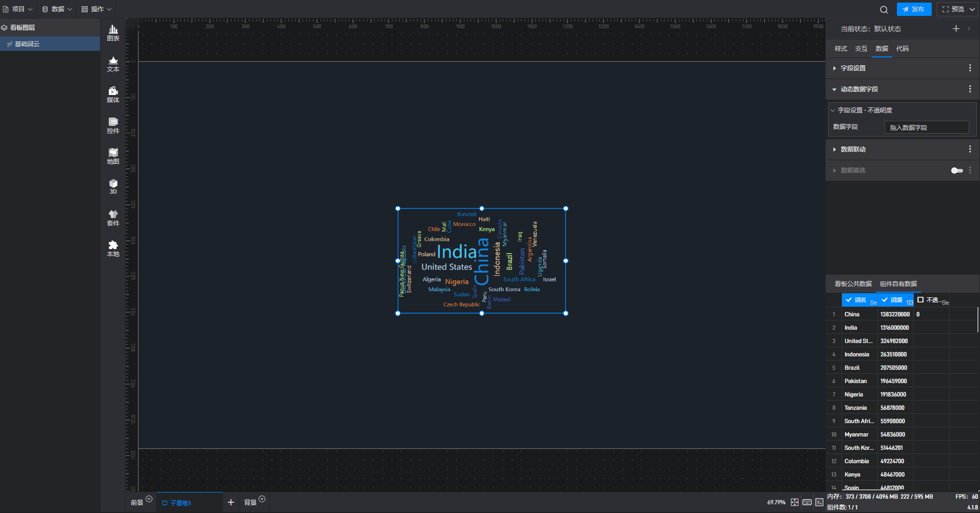Click the fit-to-screen icon beside zoom percentage
The height and width of the screenshot is (513, 980).
tap(794, 502)
